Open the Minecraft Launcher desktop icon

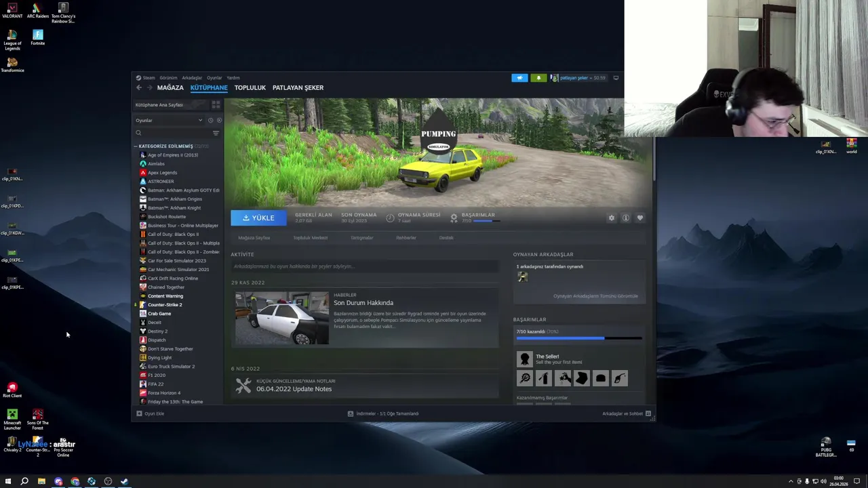point(12,419)
